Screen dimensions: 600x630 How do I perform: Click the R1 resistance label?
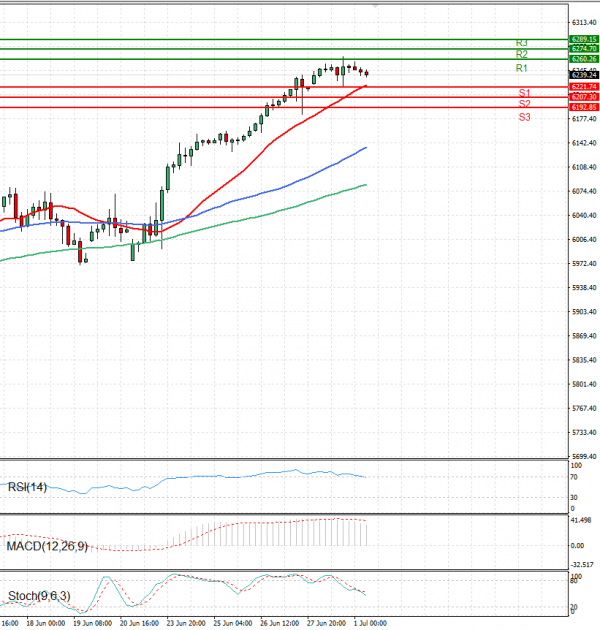pos(521,68)
